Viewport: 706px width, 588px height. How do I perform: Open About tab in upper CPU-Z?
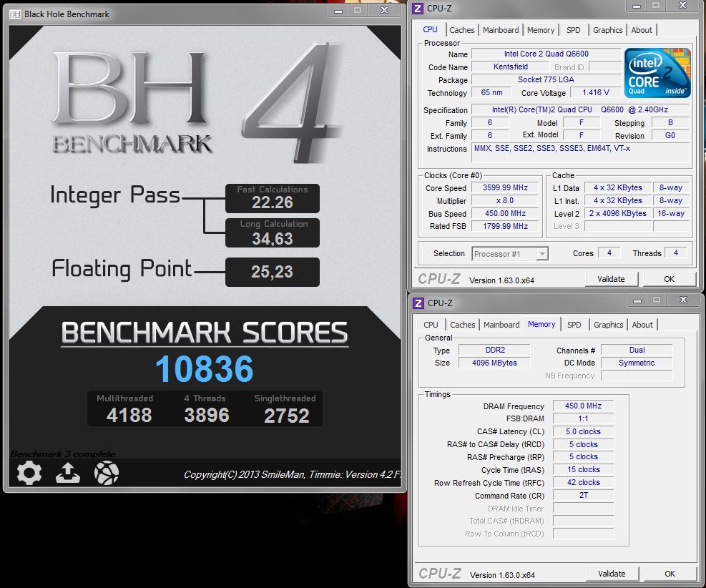(642, 30)
